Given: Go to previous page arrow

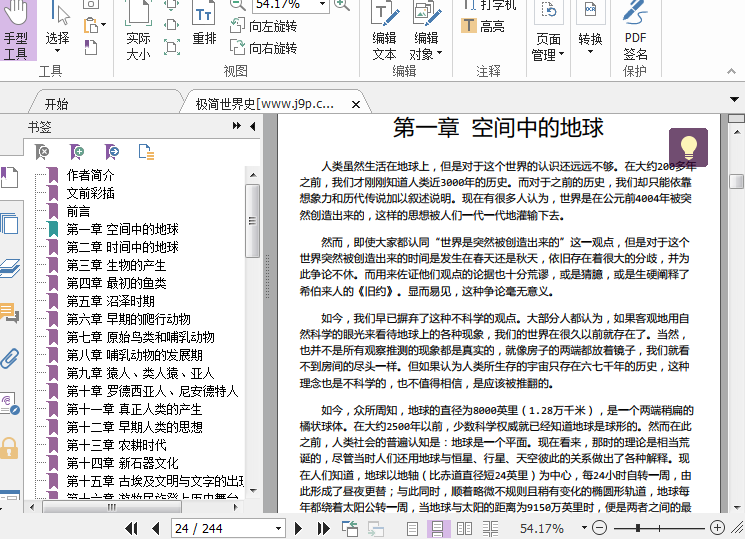Looking at the screenshot, I should 155,528.
